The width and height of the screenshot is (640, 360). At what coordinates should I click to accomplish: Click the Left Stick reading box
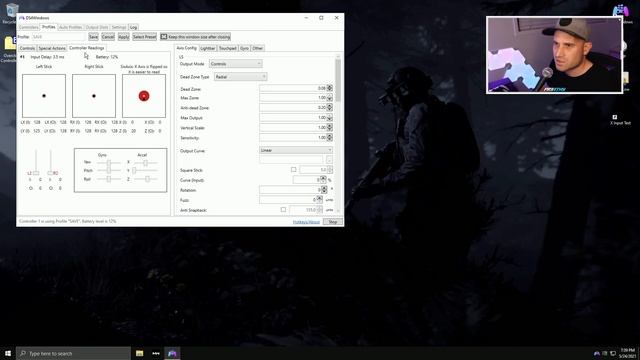44,96
